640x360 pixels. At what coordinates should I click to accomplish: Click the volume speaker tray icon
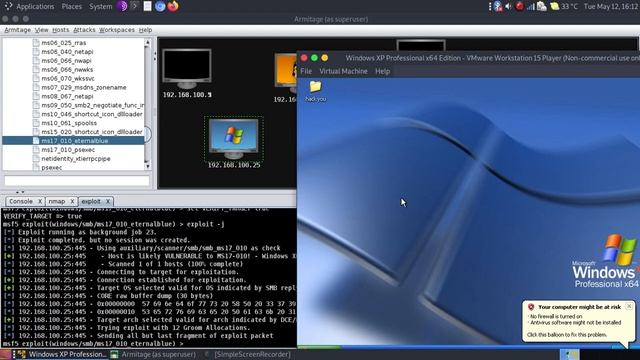click(508, 6)
